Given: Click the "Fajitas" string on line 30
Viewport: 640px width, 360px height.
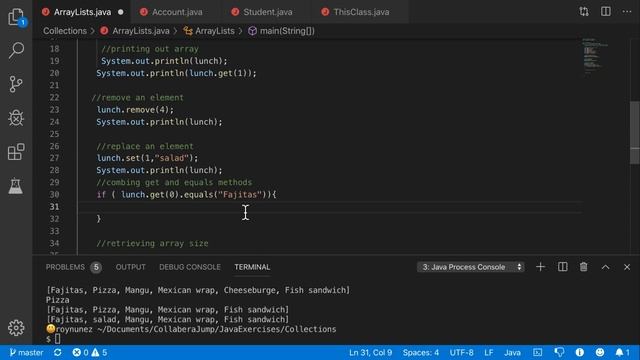Looking at the screenshot, I should pyautogui.click(x=240, y=195).
